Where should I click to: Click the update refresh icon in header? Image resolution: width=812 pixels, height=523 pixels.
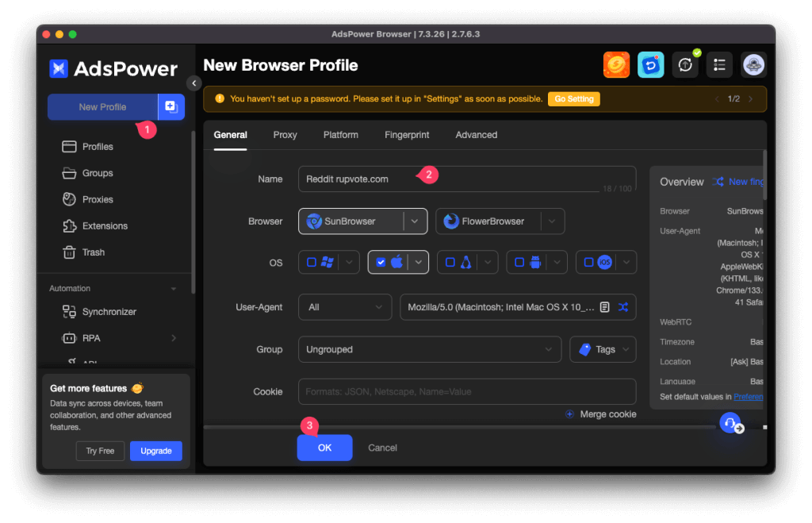click(x=685, y=65)
